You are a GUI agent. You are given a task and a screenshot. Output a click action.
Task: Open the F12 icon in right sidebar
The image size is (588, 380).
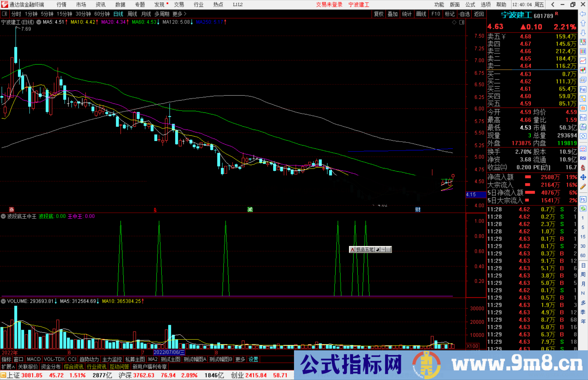point(583,118)
